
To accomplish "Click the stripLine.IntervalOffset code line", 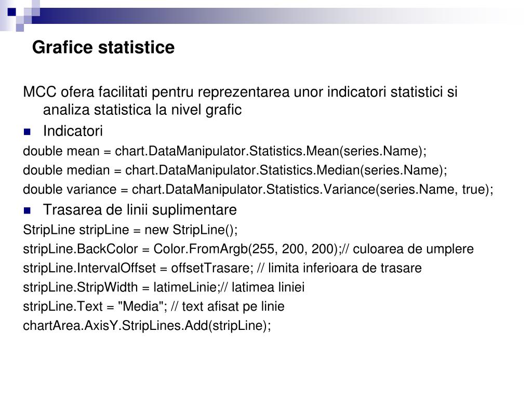I will [222, 268].
